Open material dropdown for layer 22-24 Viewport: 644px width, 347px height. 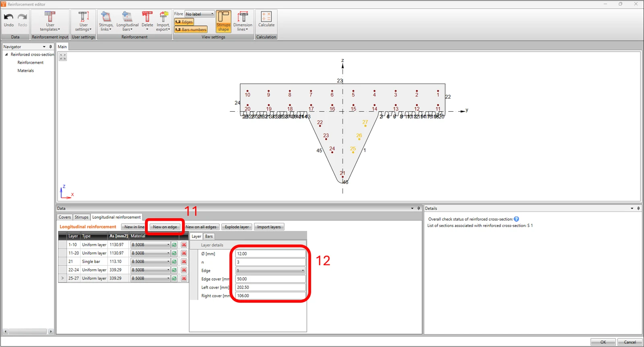tap(151, 270)
